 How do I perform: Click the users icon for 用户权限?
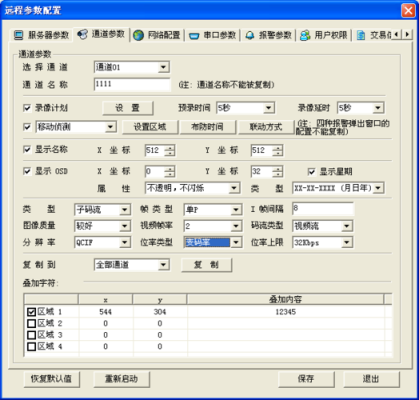click(x=305, y=35)
